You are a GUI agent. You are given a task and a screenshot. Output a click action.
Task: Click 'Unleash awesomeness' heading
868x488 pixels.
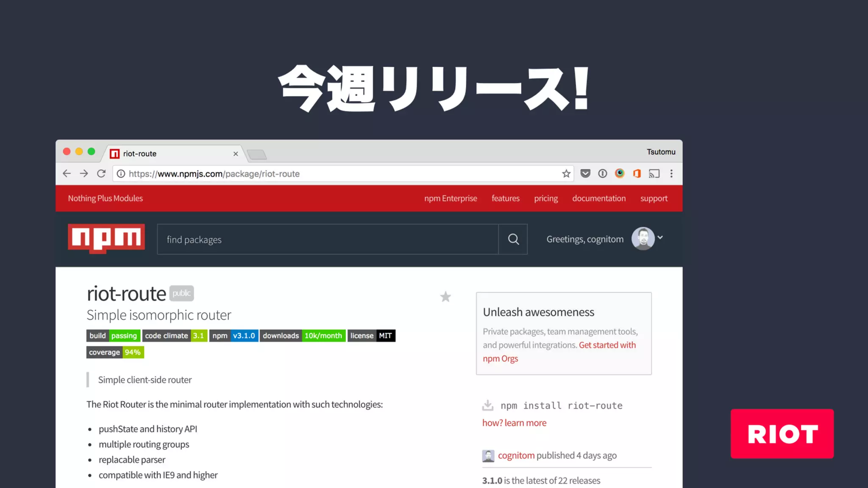tap(539, 312)
